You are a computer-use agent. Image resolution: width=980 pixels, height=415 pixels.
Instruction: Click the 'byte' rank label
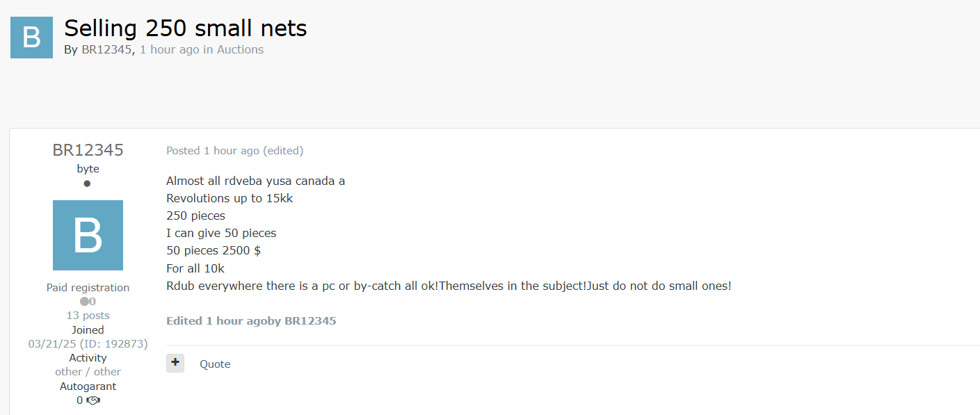click(88, 169)
